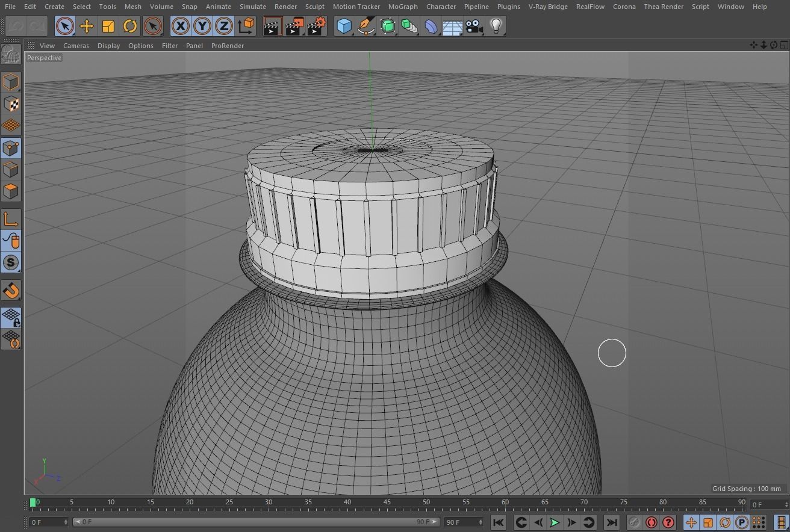The height and width of the screenshot is (532, 790).
Task: Select the Spline Pen tool
Action: click(x=365, y=26)
